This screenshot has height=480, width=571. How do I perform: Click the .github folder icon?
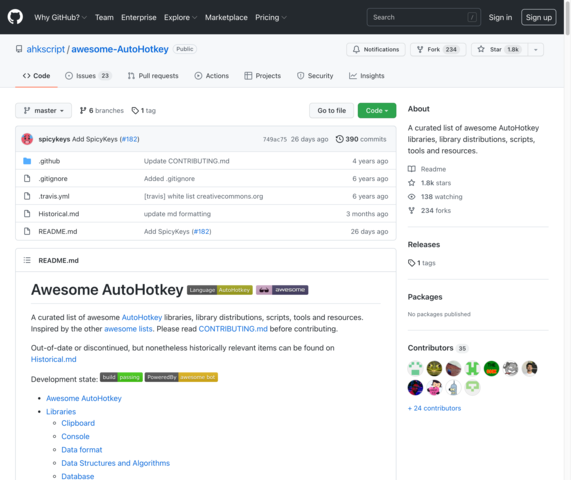(x=27, y=161)
